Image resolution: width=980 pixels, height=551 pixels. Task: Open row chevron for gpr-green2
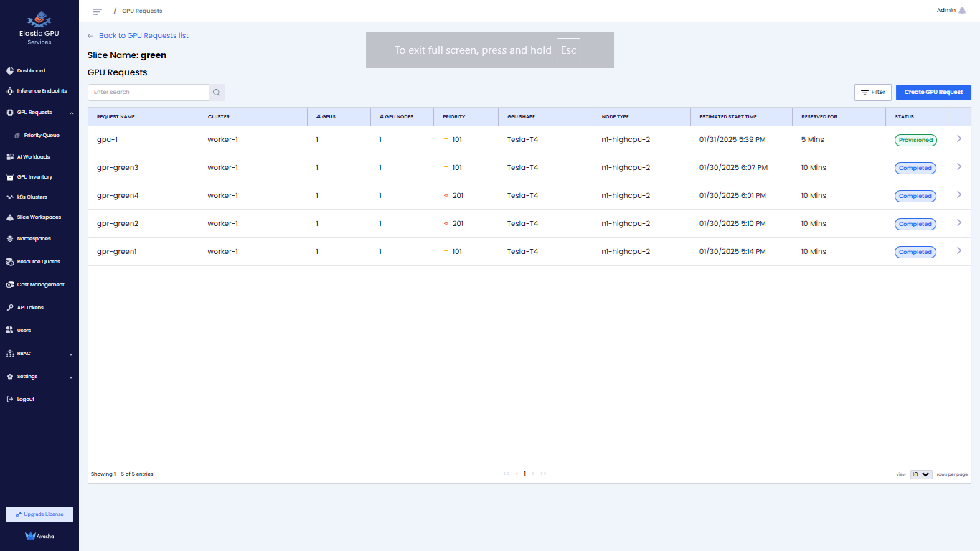tap(959, 223)
